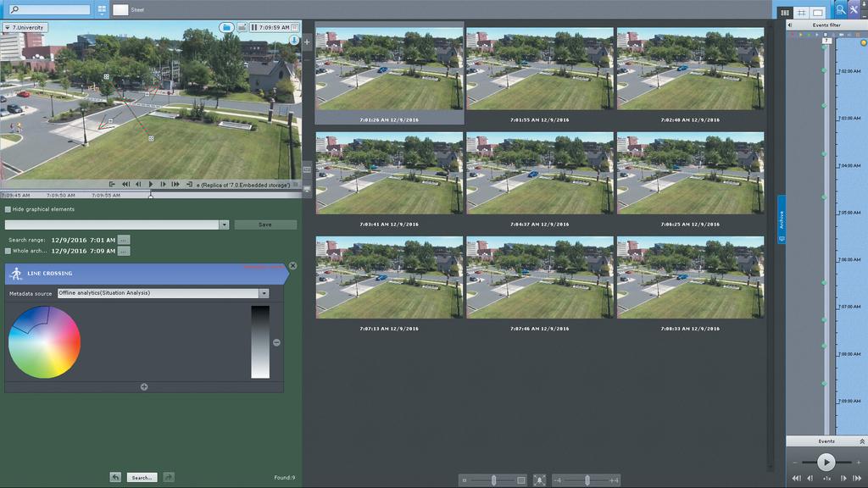Adjust the thumbnail size slider handle
The width and height of the screenshot is (868, 488).
click(x=493, y=480)
